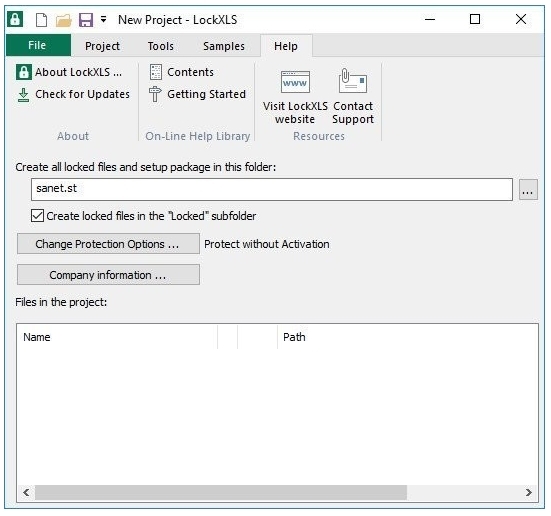551x516 pixels.
Task: Browse for folder with the ellipsis button
Action: click(x=528, y=190)
